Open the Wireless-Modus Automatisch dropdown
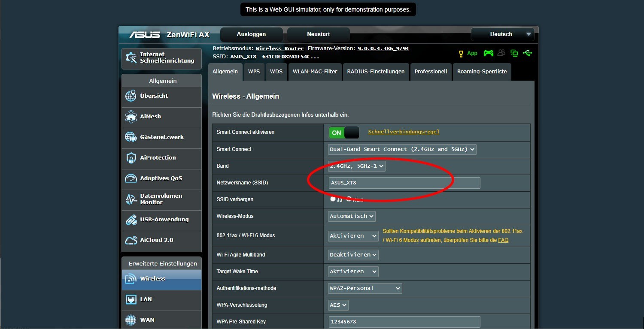This screenshot has width=644, height=329. pyautogui.click(x=352, y=216)
